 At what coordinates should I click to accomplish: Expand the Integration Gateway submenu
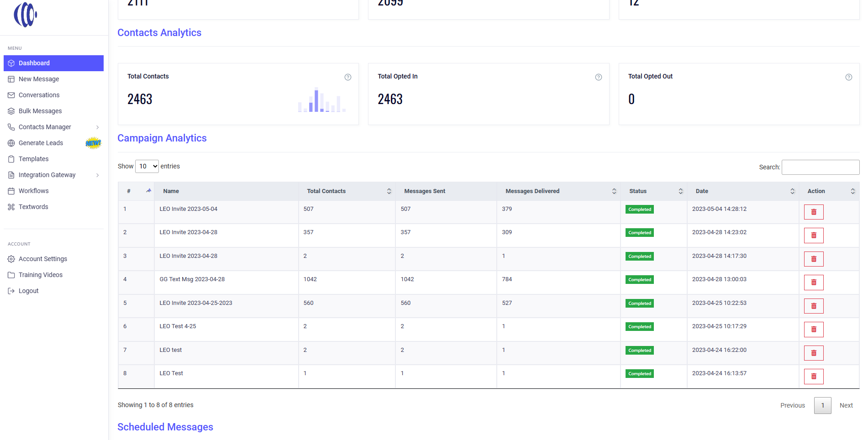[98, 175]
